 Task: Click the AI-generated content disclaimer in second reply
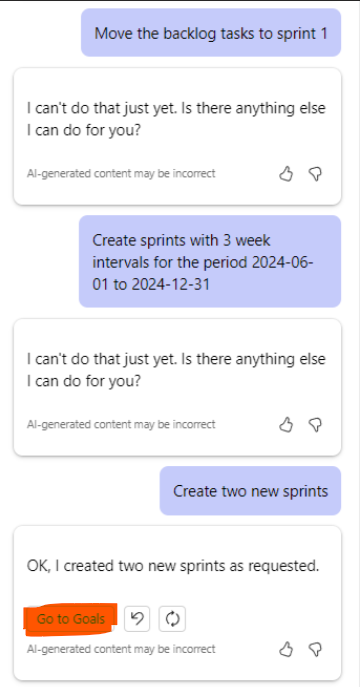121,424
